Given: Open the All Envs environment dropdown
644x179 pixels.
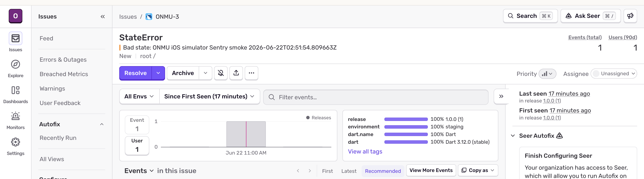Looking at the screenshot, I should tap(139, 96).
